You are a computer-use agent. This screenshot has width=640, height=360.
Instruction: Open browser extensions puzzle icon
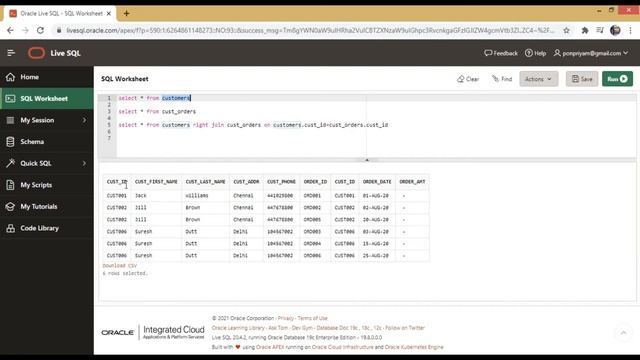coord(585,30)
